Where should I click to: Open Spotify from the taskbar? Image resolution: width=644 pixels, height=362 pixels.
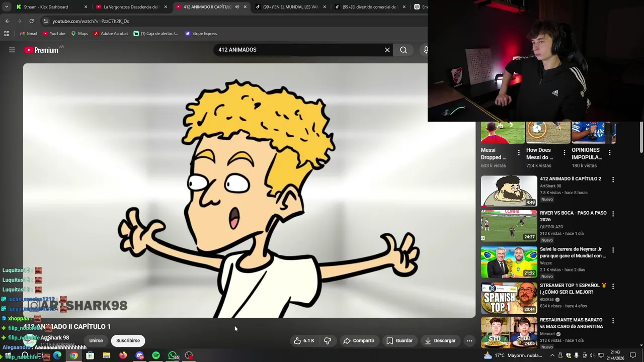tap(156, 355)
